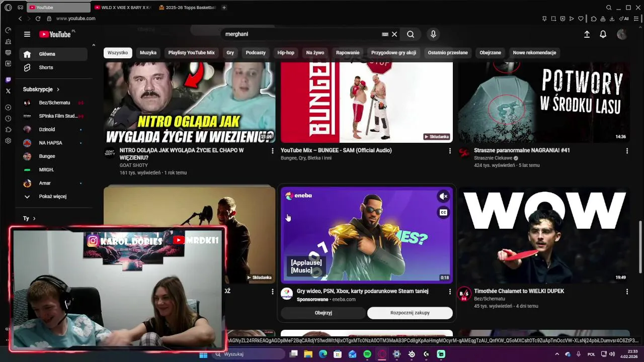Open the NA HAPSA subscription

coord(54,143)
